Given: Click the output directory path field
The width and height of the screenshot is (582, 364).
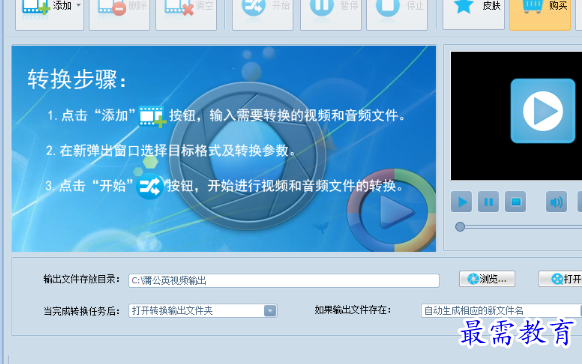Looking at the screenshot, I should coord(284,281).
